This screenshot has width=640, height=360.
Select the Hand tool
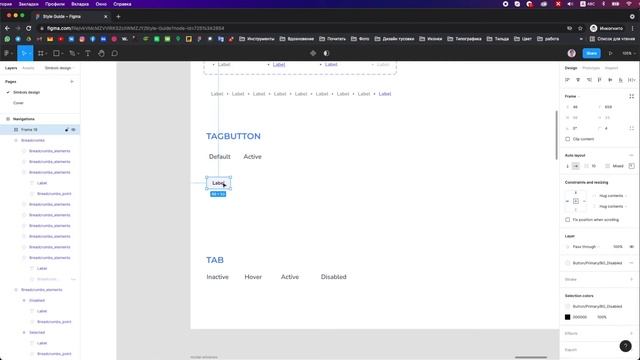pos(101,53)
